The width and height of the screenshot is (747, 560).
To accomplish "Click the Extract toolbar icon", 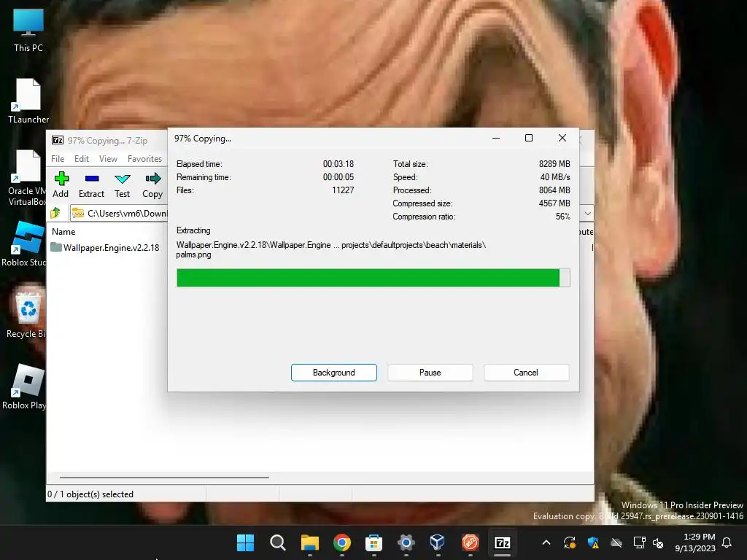I will click(x=91, y=184).
